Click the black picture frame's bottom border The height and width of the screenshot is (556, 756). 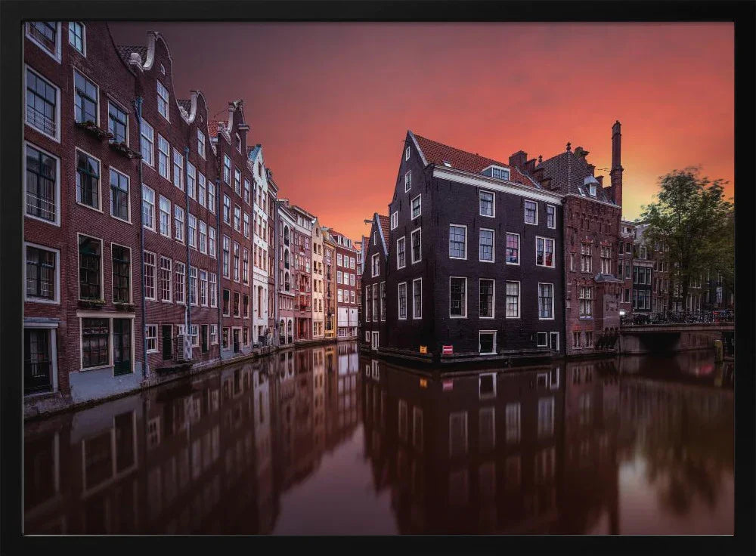click(378, 545)
